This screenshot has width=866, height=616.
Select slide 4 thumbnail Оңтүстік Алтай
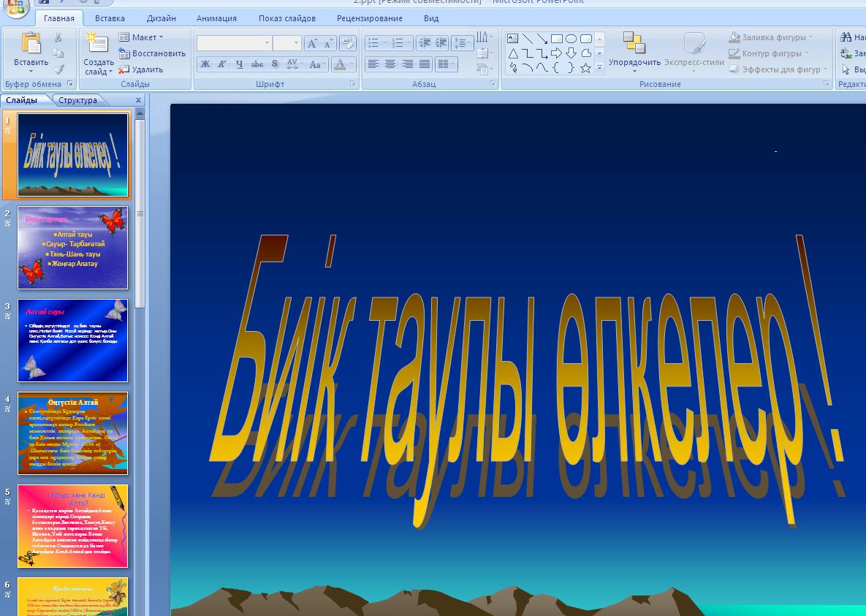coord(72,433)
